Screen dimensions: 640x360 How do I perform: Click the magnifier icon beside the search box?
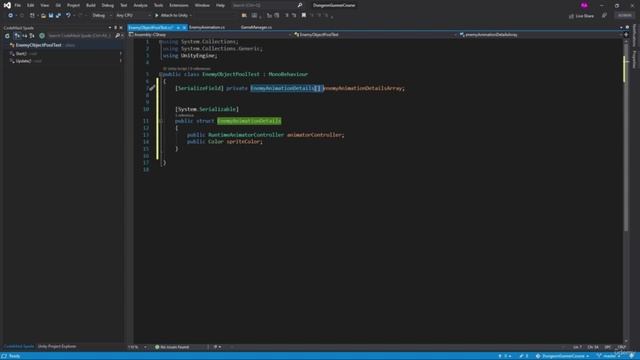(300, 5)
